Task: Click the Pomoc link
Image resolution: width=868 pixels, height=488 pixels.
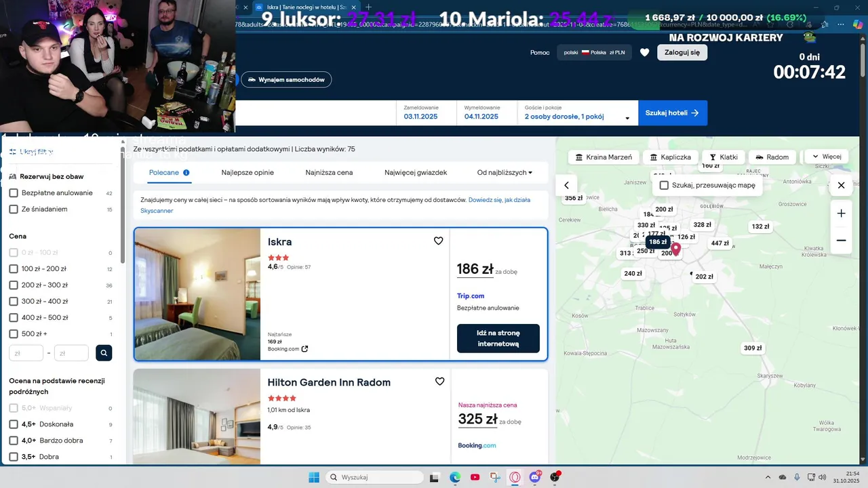Action: (540, 52)
